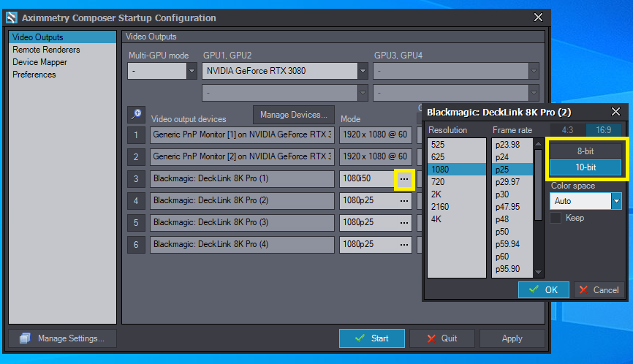This screenshot has height=364, width=633.
Task: Select frame rate p50
Action: (512, 232)
